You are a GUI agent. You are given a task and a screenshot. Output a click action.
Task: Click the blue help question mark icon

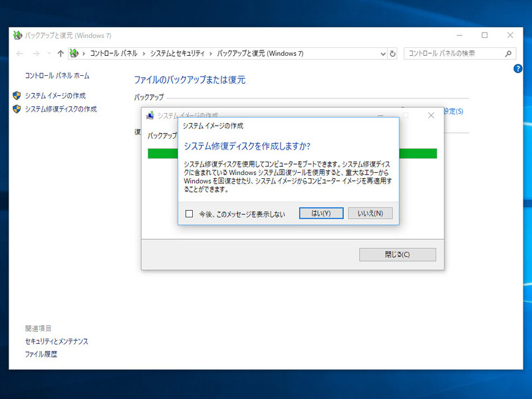coord(518,68)
